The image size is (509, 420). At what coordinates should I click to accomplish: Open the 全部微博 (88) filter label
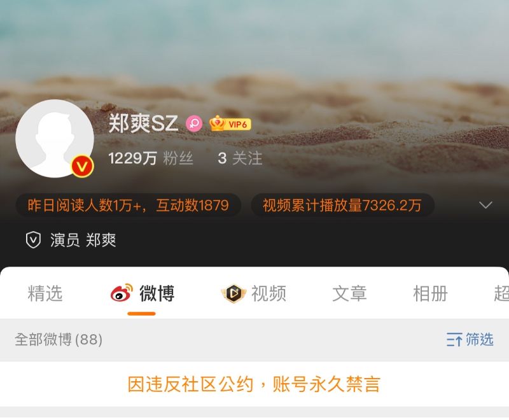point(59,340)
